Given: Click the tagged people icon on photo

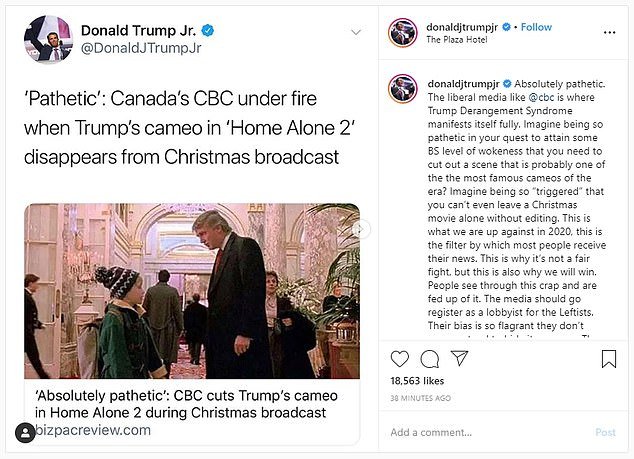Looking at the screenshot, I should pos(25,432).
